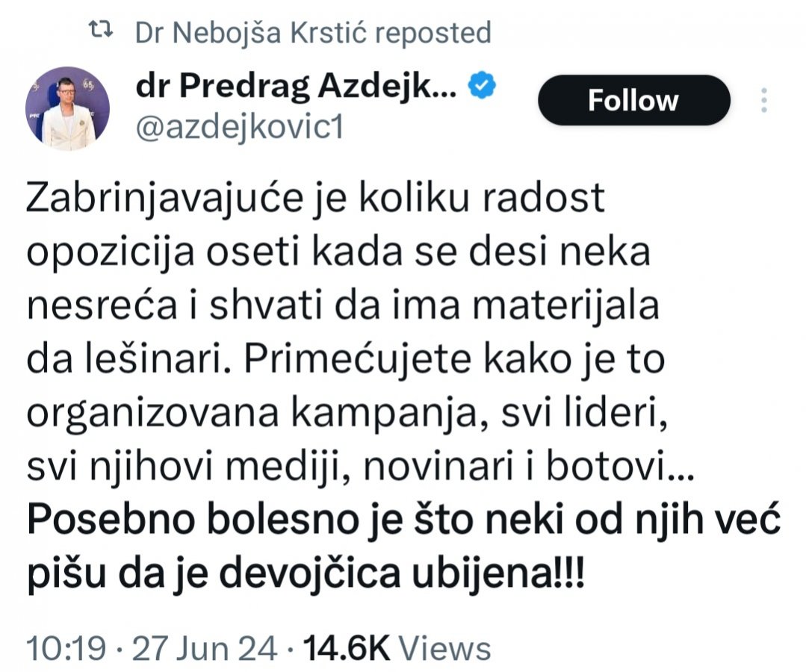Screen dimensions: 806x672
Task: Click the 27 Jun 24 date
Action: (203, 647)
